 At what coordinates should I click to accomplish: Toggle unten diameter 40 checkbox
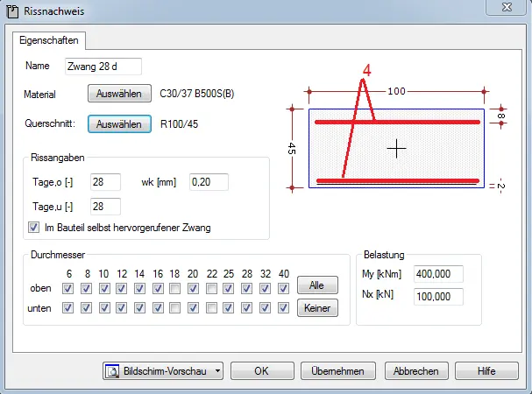(x=283, y=308)
